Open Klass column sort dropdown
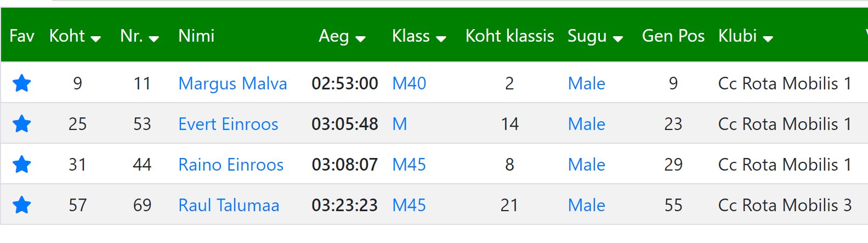The image size is (868, 243). click(x=441, y=38)
